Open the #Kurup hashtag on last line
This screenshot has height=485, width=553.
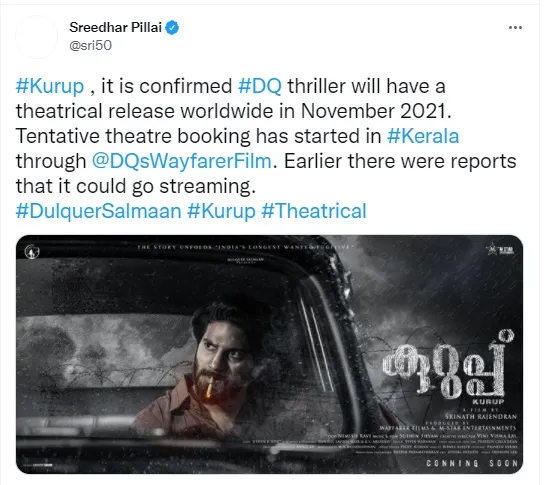[221, 211]
